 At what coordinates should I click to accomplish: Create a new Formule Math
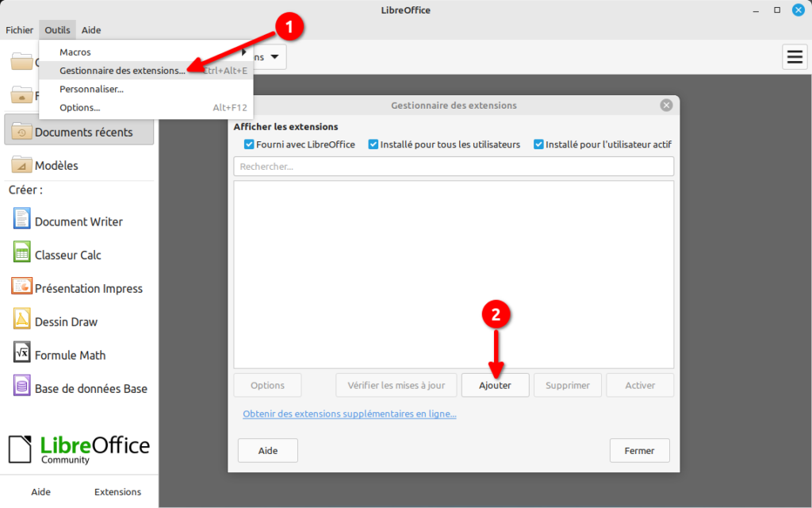[70, 355]
